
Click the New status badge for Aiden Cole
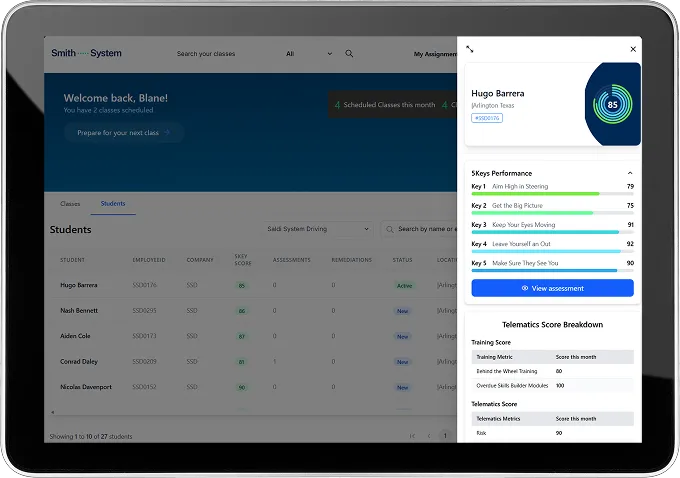click(402, 336)
